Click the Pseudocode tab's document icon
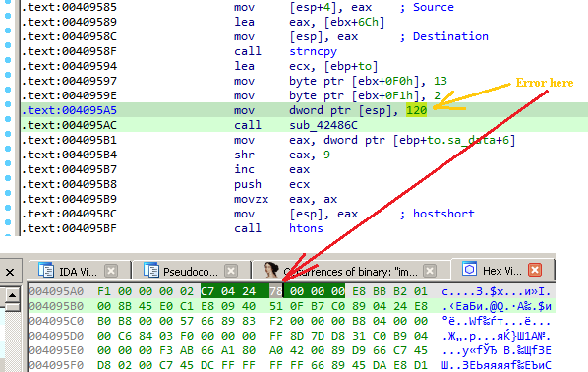This screenshot has height=372, width=588. click(151, 270)
